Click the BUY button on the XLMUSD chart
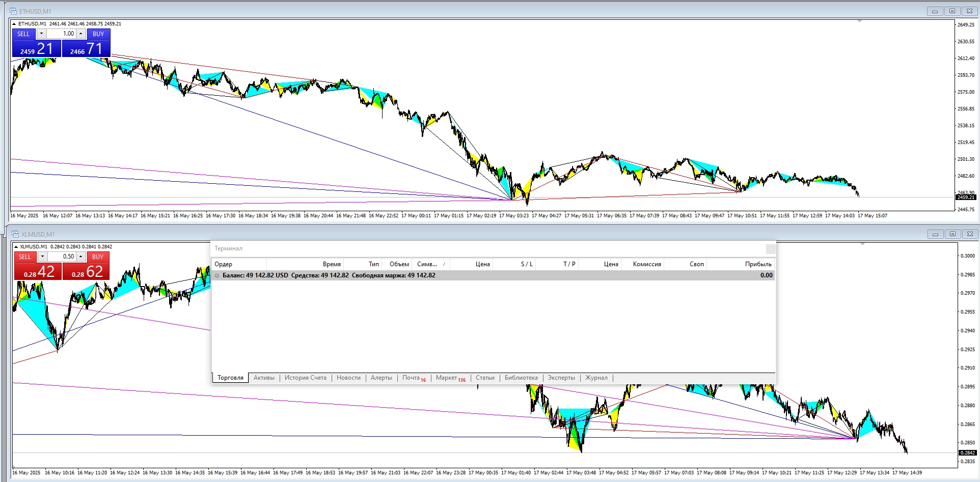Image resolution: width=980 pixels, height=482 pixels. [98, 257]
